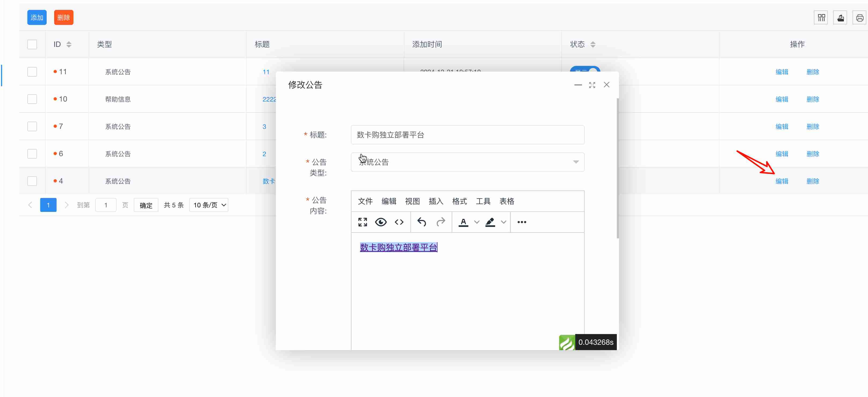The height and width of the screenshot is (397, 868).
Task: Open the column filter grid icon
Action: pos(821,18)
